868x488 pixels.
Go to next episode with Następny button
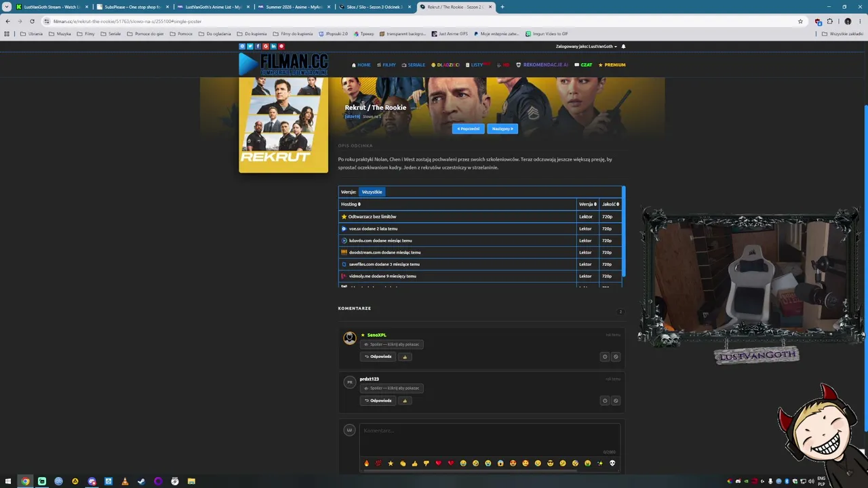pos(502,129)
